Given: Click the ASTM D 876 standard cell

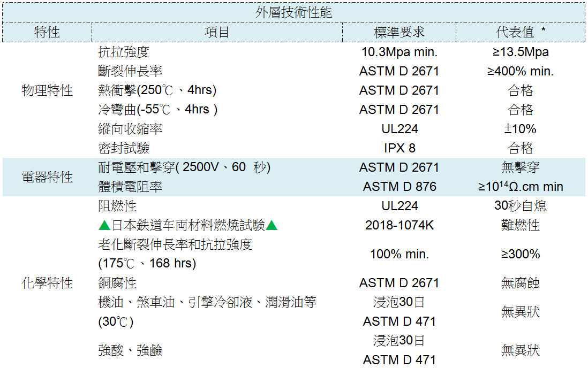Looking at the screenshot, I should tap(399, 187).
